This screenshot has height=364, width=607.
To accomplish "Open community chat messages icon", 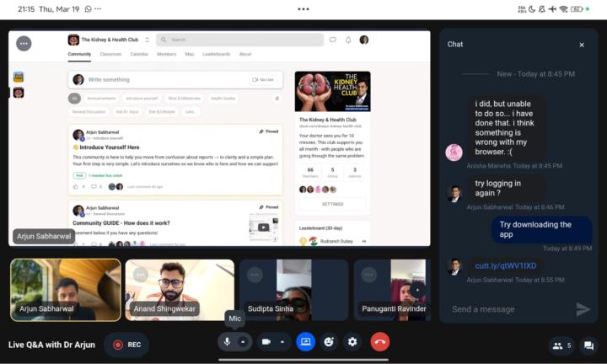I will click(x=332, y=40).
